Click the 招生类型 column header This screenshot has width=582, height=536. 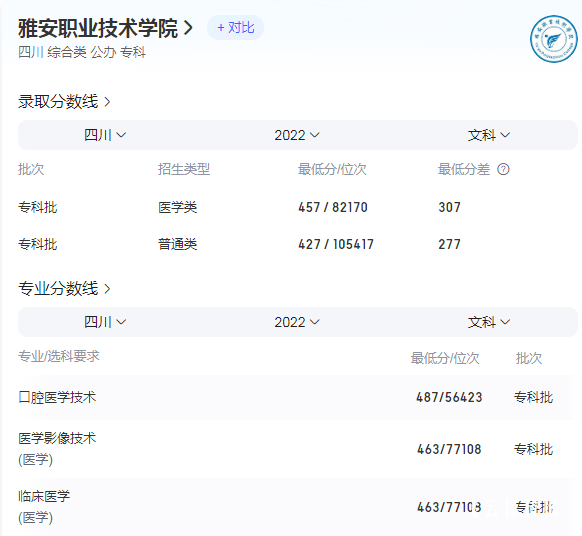point(184,169)
